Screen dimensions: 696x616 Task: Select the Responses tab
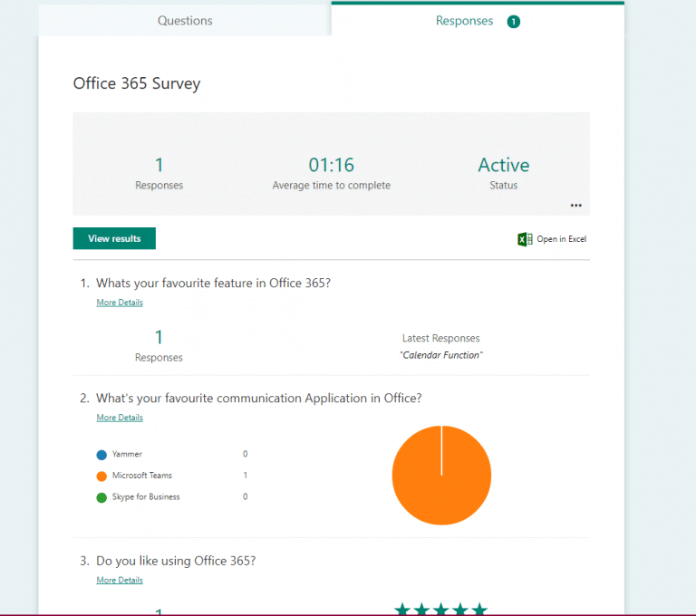tap(464, 21)
